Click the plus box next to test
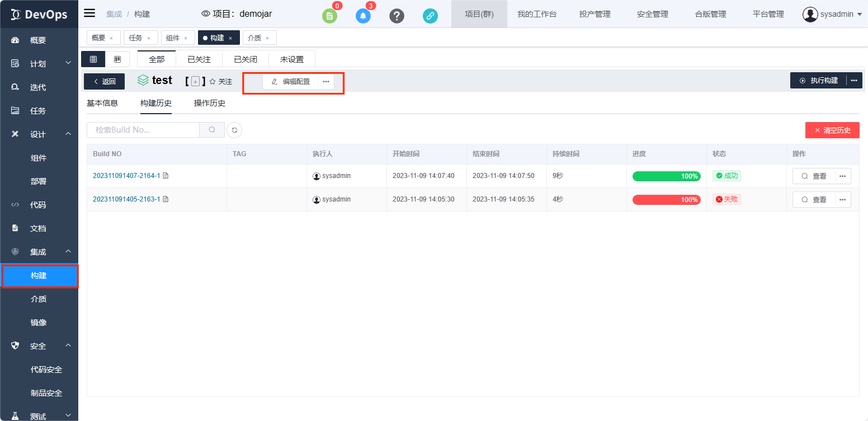 (x=195, y=82)
